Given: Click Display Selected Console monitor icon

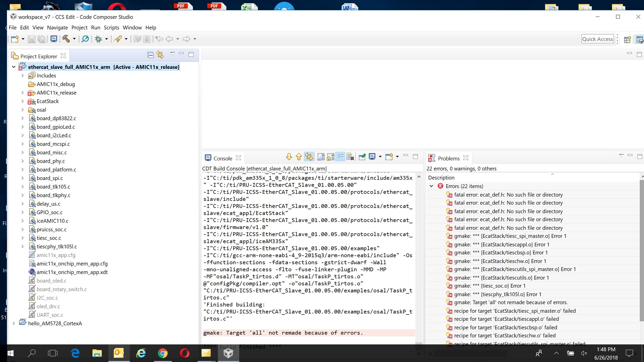Looking at the screenshot, I should pyautogui.click(x=372, y=157).
